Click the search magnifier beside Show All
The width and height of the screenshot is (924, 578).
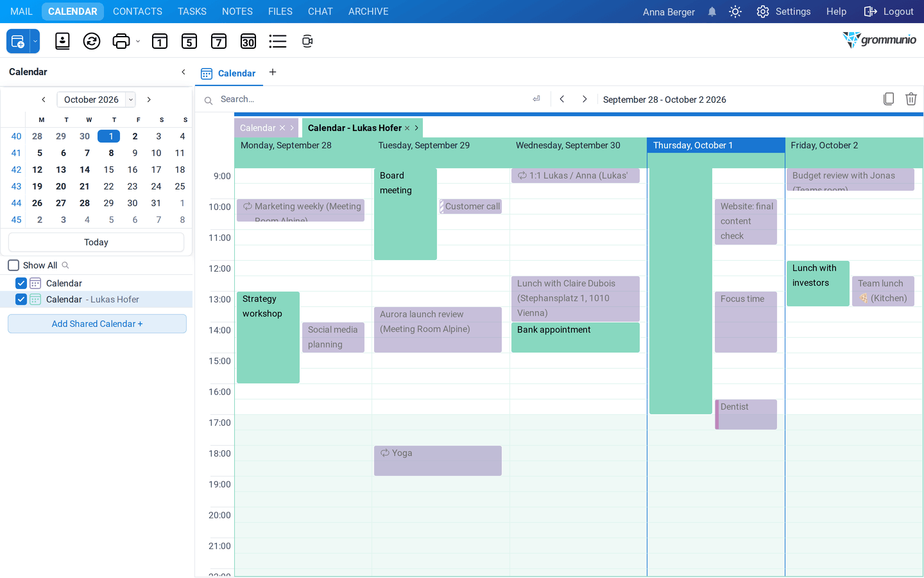tap(65, 265)
